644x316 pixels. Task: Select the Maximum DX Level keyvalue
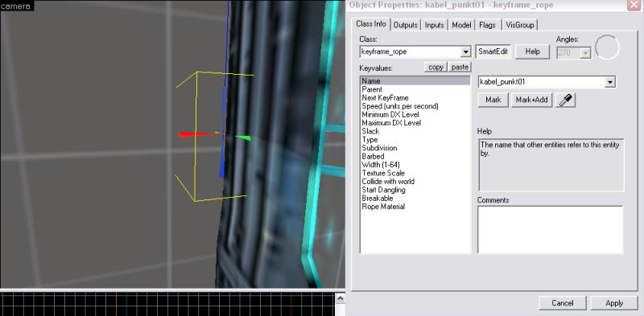[x=415, y=123]
